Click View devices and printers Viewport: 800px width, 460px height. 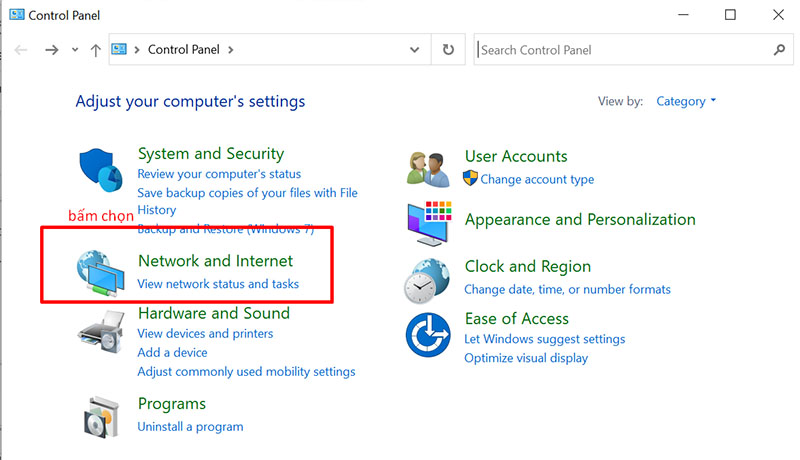(x=205, y=334)
